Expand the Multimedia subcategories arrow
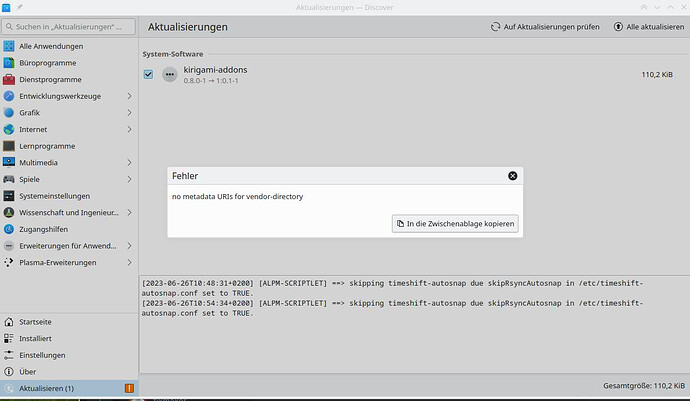 tap(129, 162)
